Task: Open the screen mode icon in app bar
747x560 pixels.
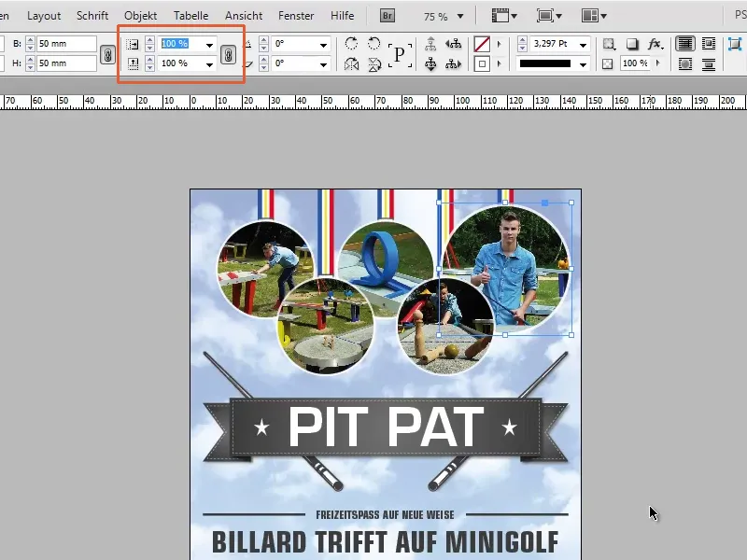Action: pyautogui.click(x=544, y=15)
